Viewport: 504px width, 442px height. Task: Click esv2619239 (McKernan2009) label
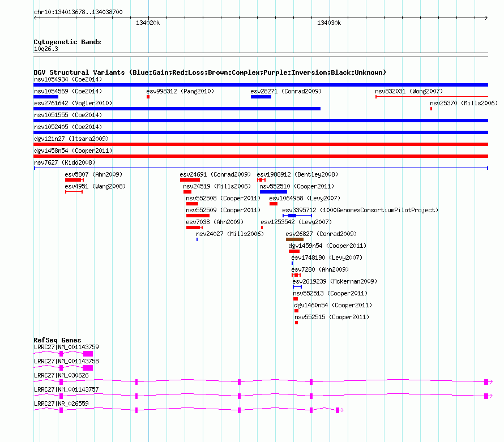pyautogui.click(x=335, y=281)
